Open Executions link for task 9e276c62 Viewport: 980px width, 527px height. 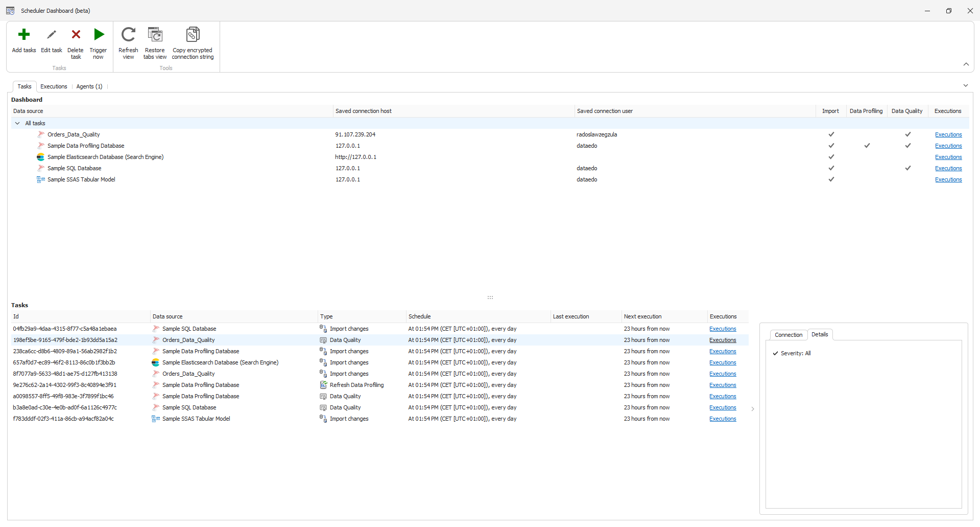coord(723,385)
